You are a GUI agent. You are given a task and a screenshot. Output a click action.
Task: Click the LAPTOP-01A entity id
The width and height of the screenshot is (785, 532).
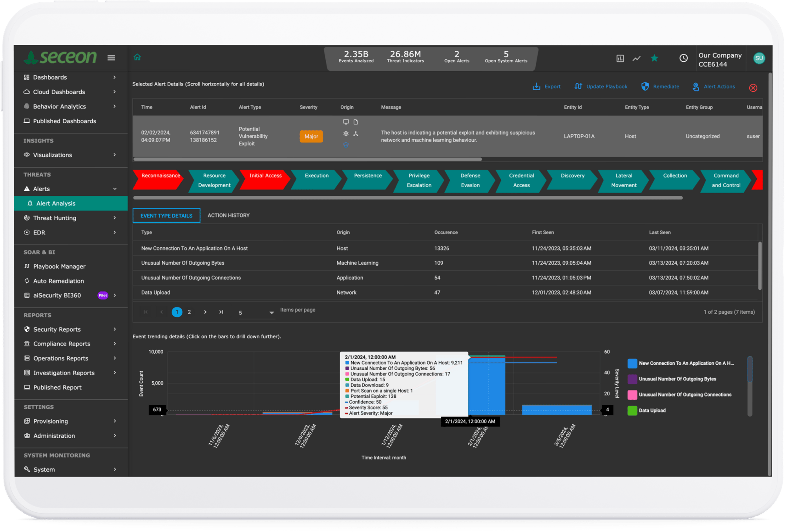point(579,136)
